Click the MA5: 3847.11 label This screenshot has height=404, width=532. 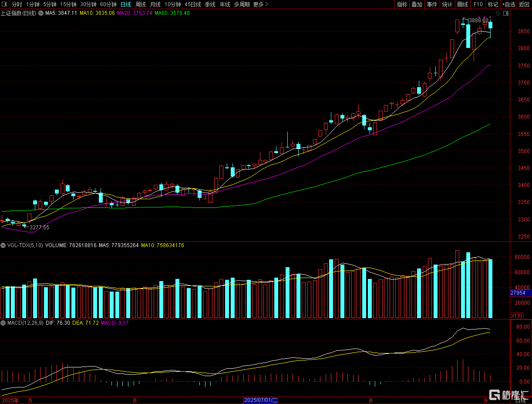point(61,13)
